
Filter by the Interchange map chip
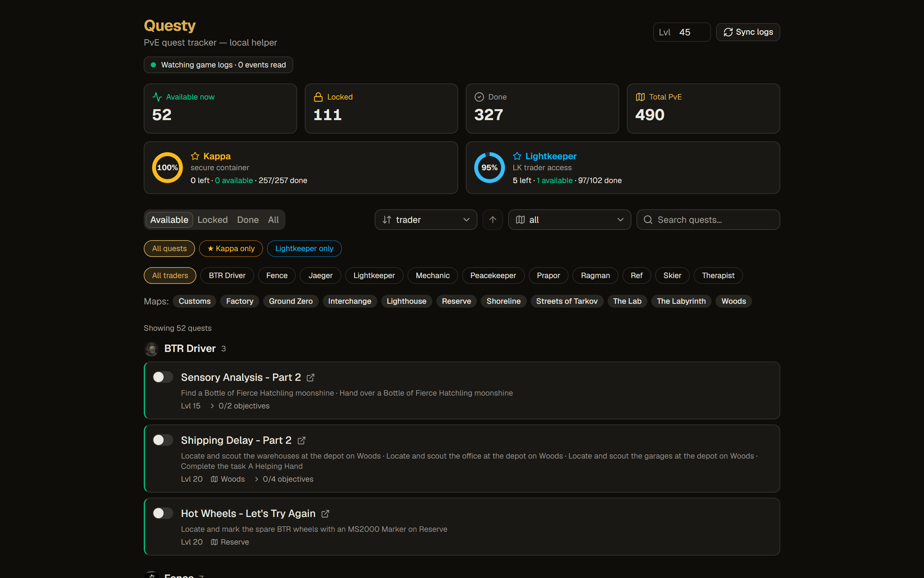click(349, 301)
